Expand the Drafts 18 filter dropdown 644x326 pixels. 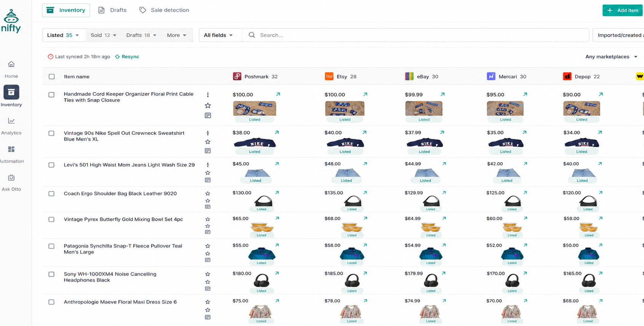tap(141, 35)
